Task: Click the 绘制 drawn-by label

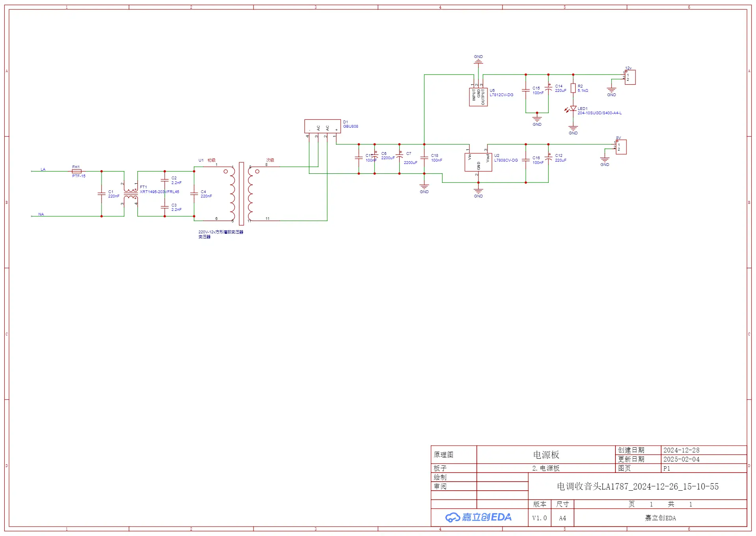Action: point(440,477)
